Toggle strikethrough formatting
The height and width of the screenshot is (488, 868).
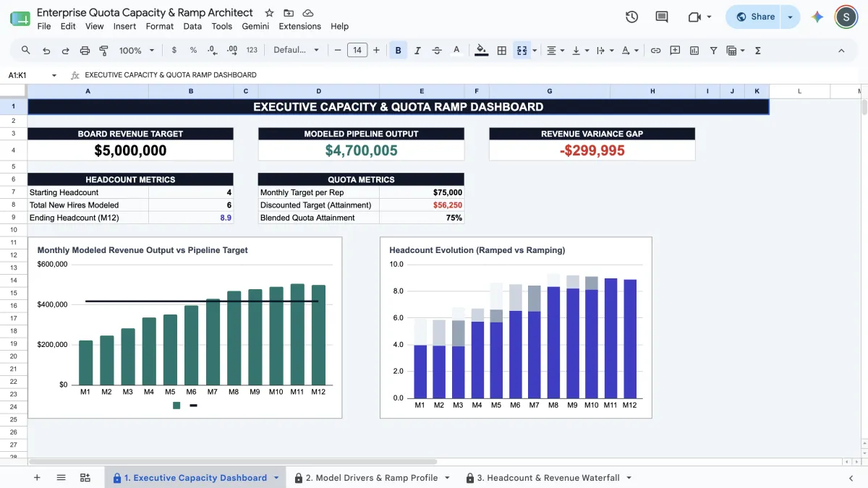tap(437, 51)
